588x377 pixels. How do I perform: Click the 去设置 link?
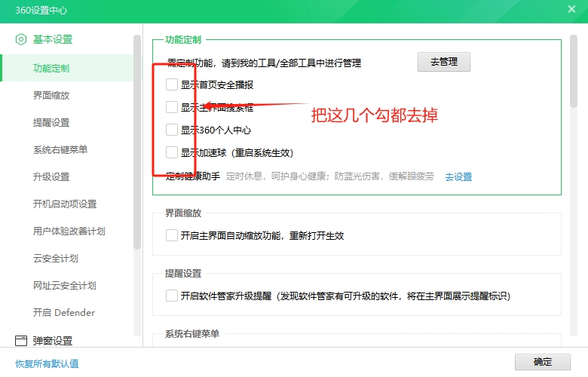pos(458,176)
